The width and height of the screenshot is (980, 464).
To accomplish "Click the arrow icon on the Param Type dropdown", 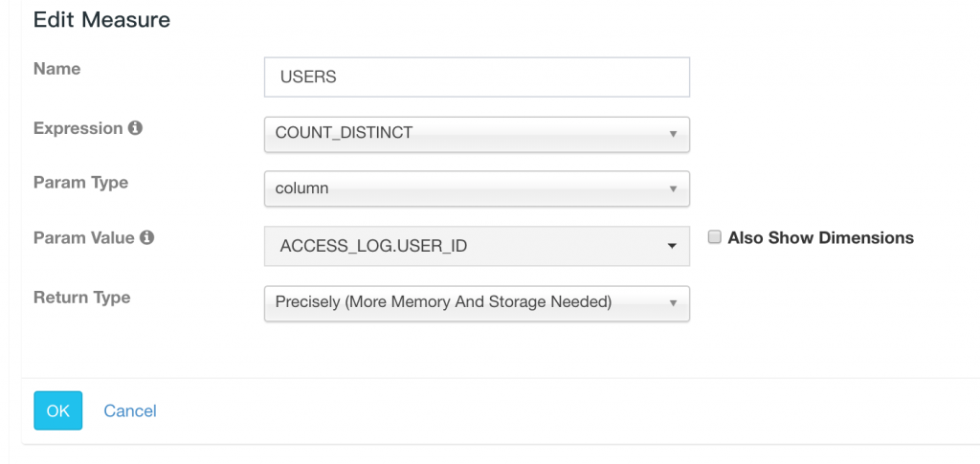I will point(673,188).
